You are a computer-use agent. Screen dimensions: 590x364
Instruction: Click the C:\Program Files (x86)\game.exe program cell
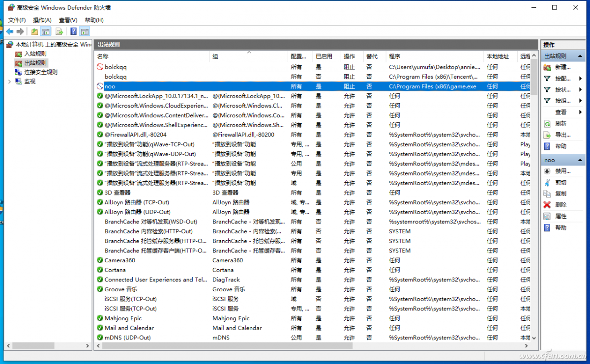[x=433, y=86]
